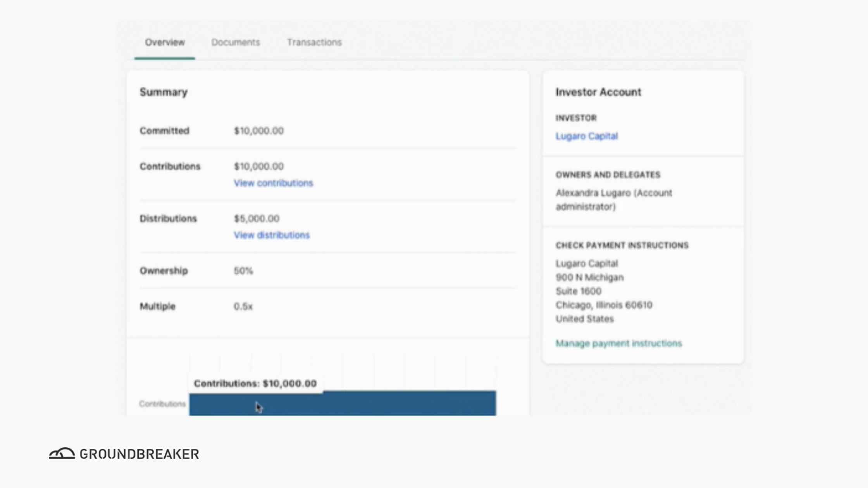Click the Distributions row label
This screenshot has height=488, width=868.
coord(168,218)
